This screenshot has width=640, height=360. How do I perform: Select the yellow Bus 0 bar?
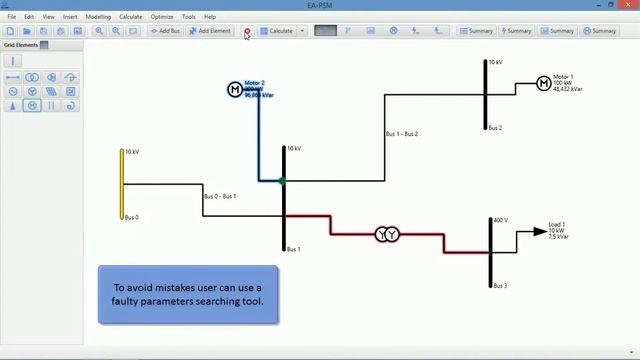coord(122,184)
